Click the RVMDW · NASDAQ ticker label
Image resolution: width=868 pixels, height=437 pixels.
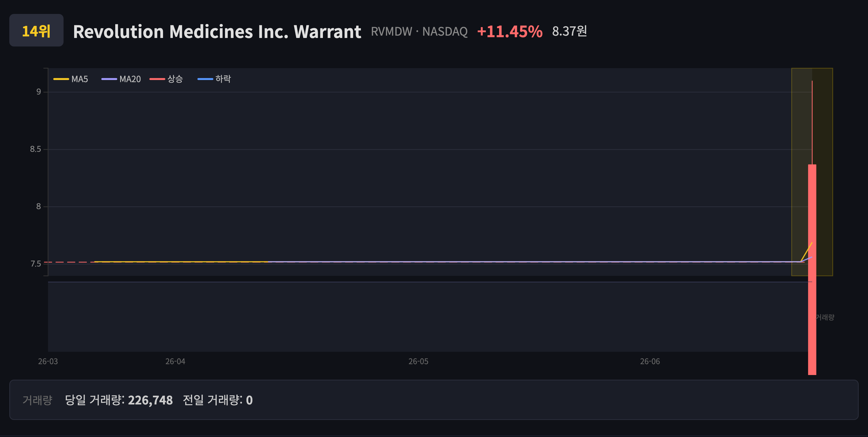[x=419, y=32]
